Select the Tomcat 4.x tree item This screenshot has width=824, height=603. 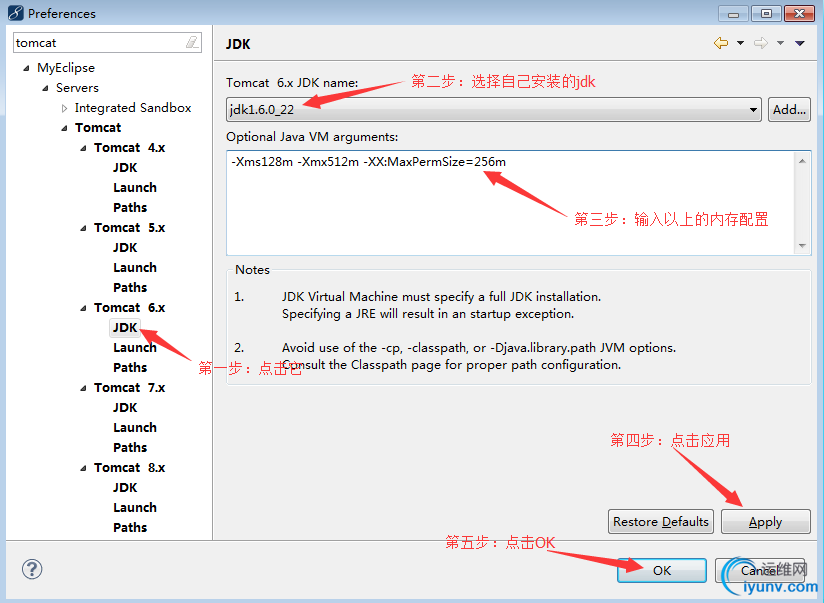[129, 148]
